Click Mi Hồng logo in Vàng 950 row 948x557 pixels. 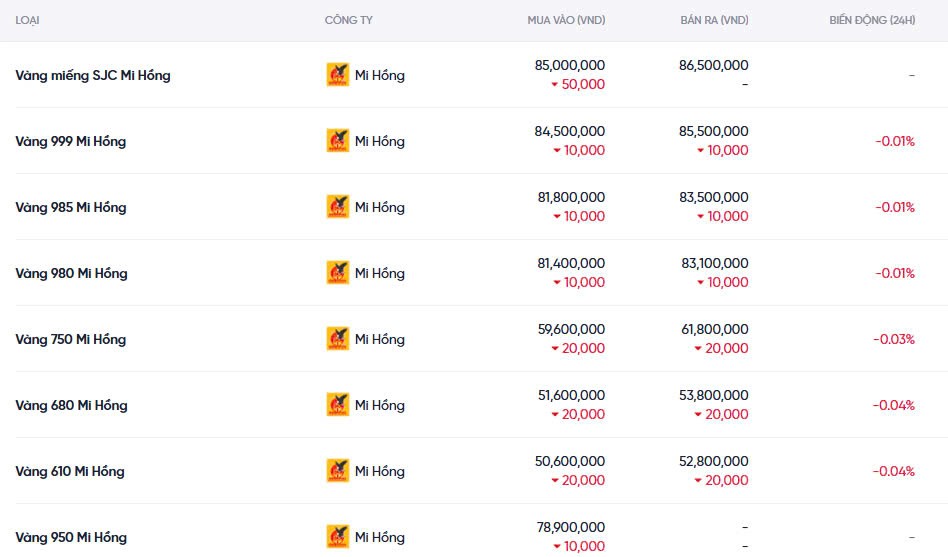coord(338,537)
